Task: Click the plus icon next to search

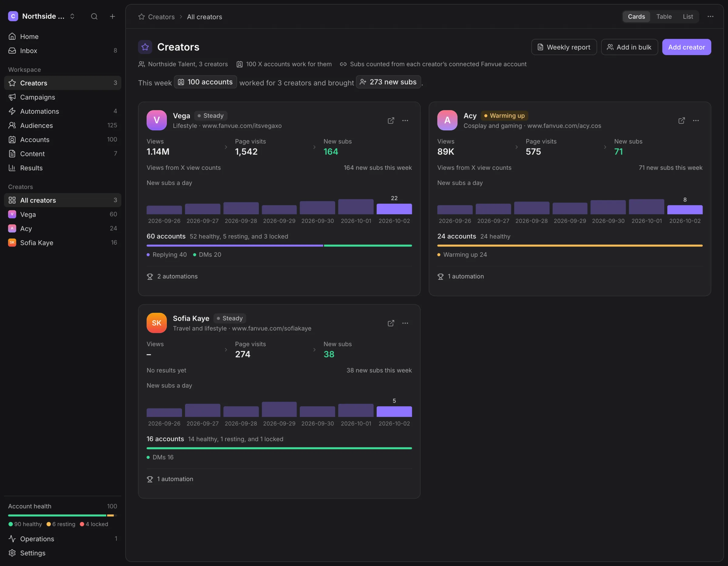Action: [112, 16]
